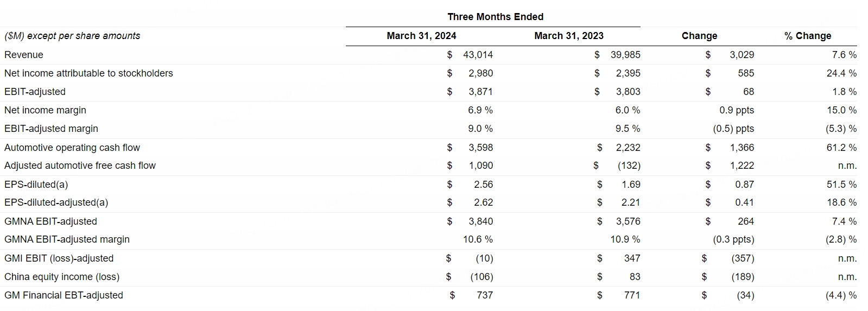Screen dimensions: 868x311
Task: Click the Change column header
Action: (x=699, y=36)
